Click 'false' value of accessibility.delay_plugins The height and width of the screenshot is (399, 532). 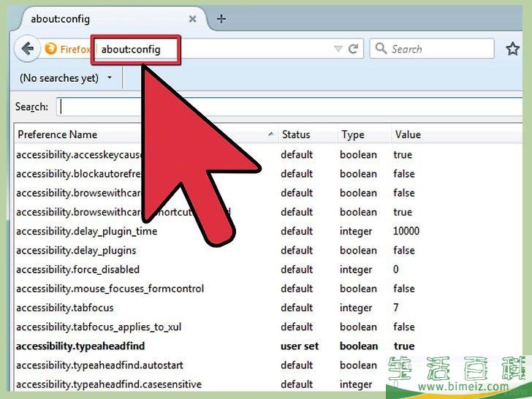(404, 251)
